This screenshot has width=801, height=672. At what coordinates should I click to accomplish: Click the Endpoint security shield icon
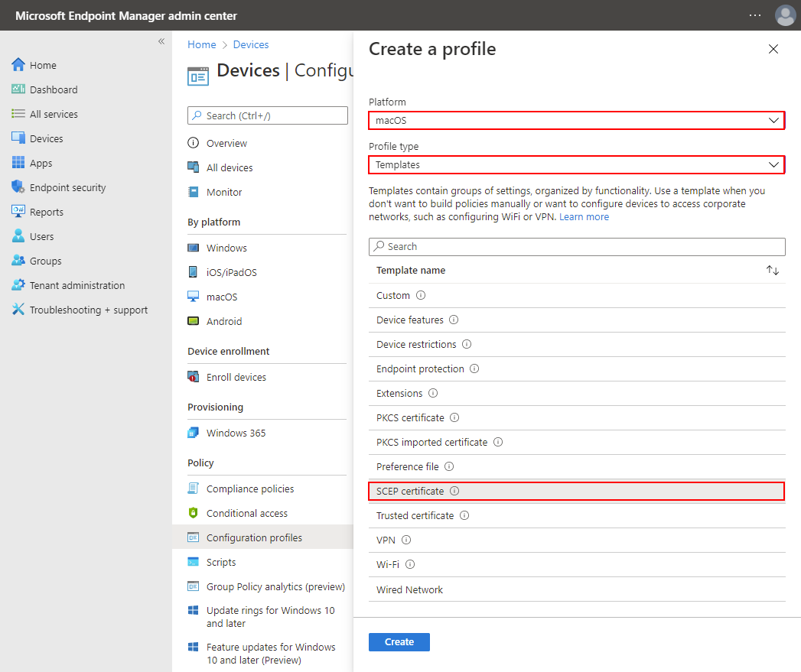pos(18,187)
